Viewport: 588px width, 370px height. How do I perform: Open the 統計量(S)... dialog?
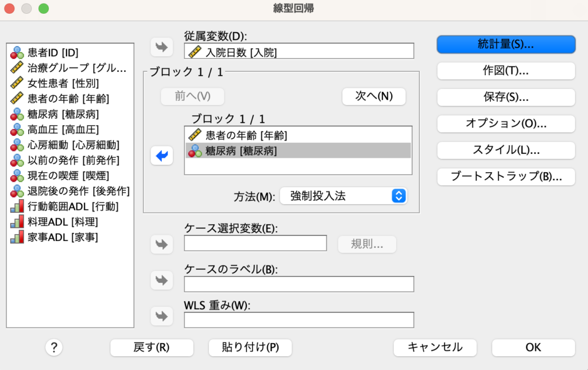506,44
